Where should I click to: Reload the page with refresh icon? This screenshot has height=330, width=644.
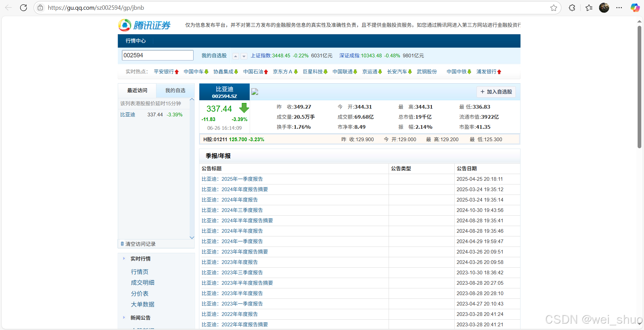click(x=23, y=8)
